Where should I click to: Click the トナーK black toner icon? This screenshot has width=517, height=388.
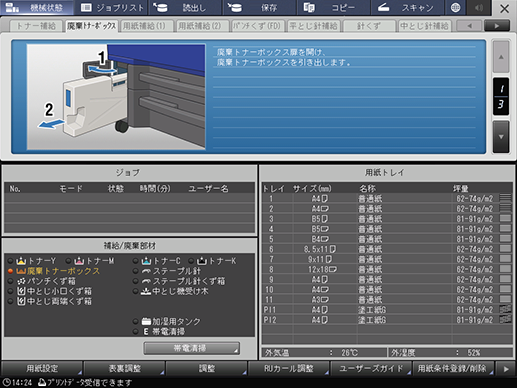(202, 261)
